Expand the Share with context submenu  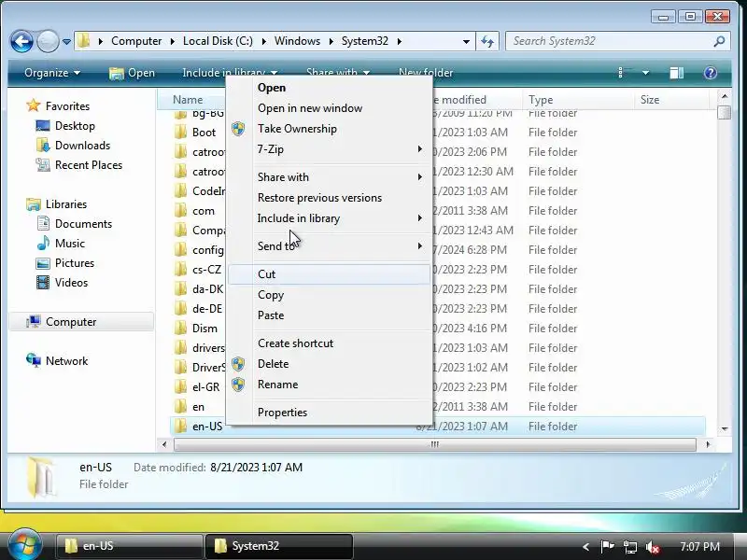click(x=329, y=177)
